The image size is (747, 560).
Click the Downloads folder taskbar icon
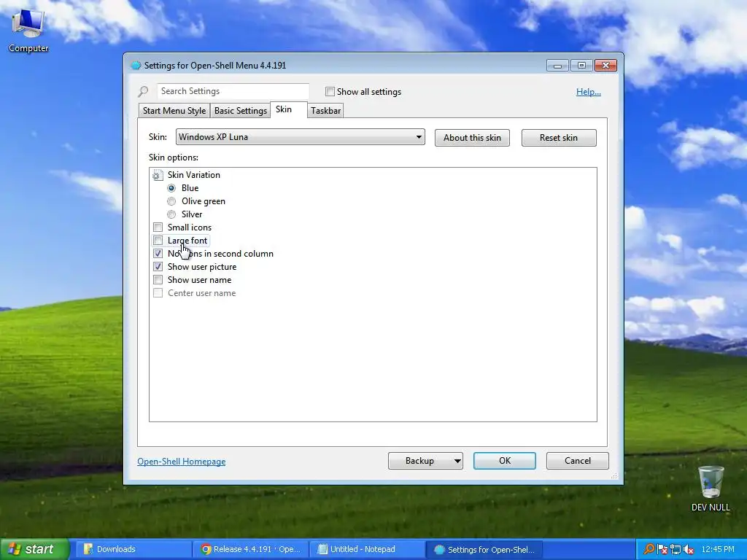(88, 549)
